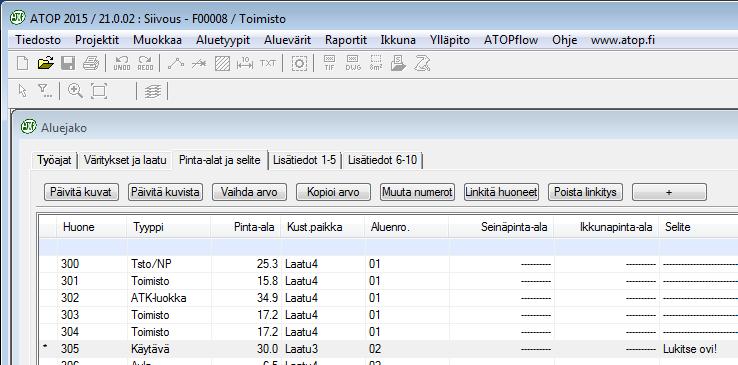
Task: Switch to the Lisätiedot 1-5 tab
Action: coord(305,160)
